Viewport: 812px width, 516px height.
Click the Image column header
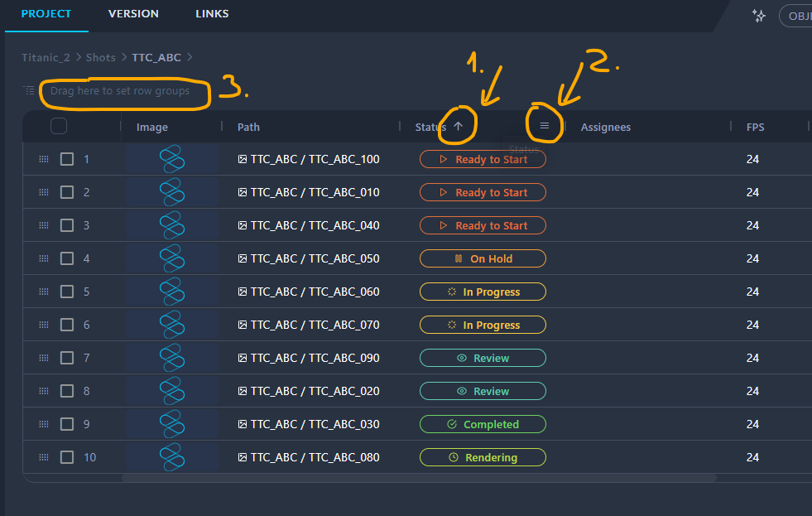point(151,127)
